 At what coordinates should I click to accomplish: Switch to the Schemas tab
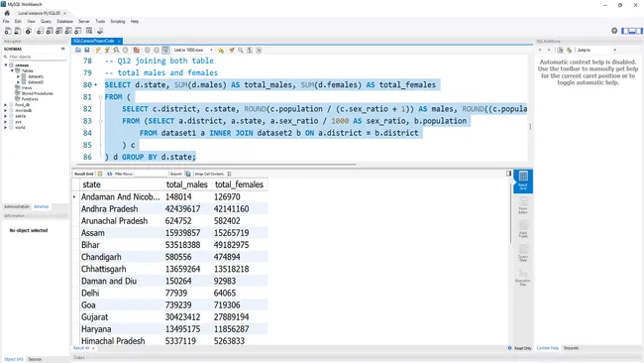[x=41, y=206]
